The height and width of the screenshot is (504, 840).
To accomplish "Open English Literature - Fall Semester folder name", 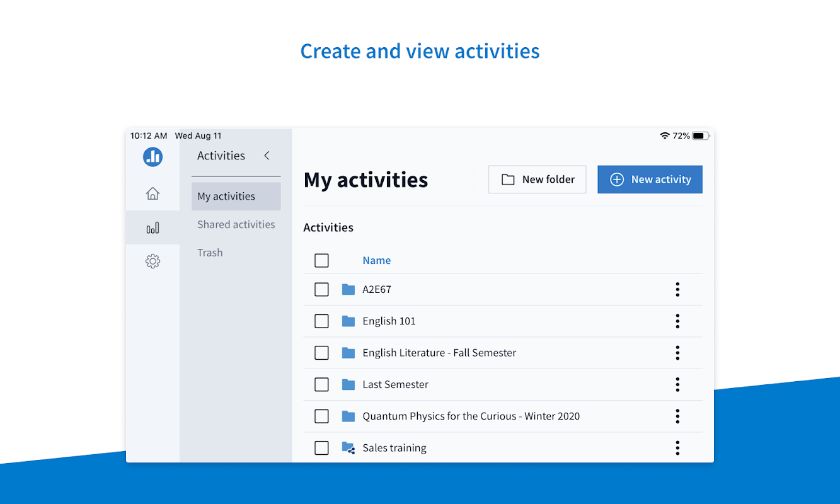I will click(x=439, y=353).
